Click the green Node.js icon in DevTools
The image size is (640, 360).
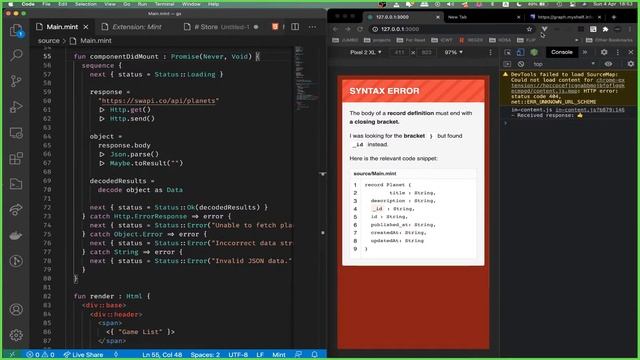point(534,52)
